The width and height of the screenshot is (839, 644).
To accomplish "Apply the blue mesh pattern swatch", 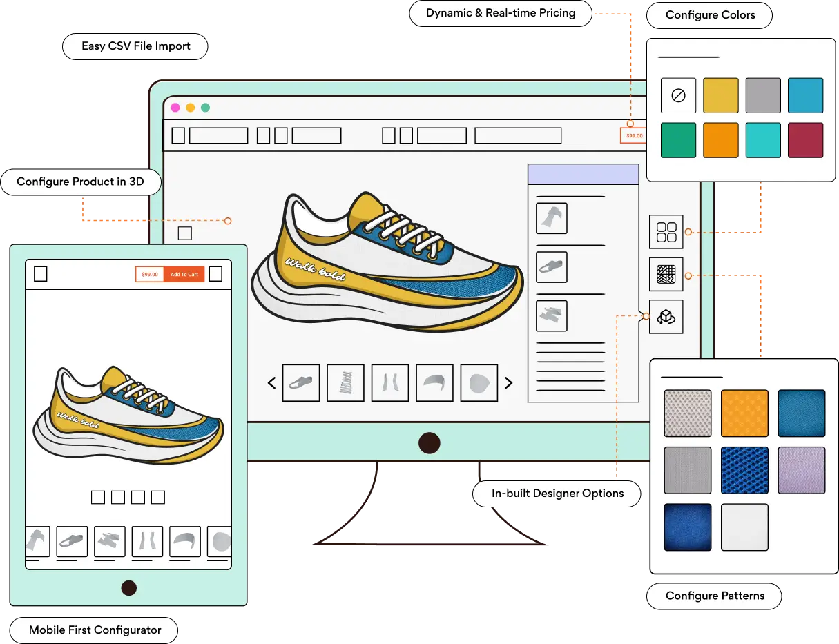I will 744,470.
